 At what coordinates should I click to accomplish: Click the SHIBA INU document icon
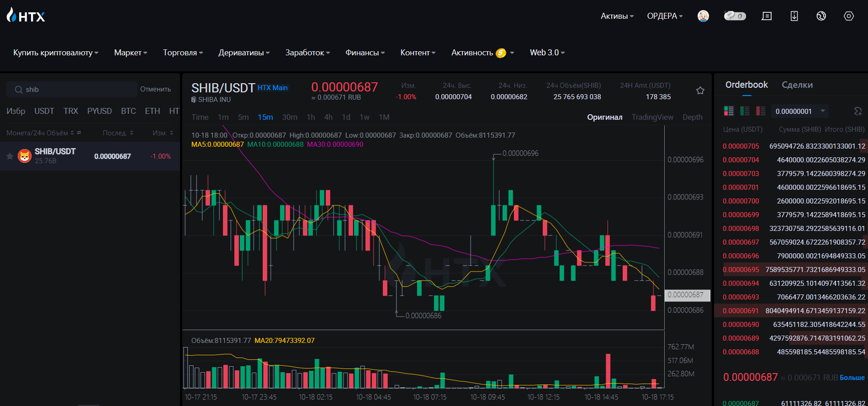(194, 100)
